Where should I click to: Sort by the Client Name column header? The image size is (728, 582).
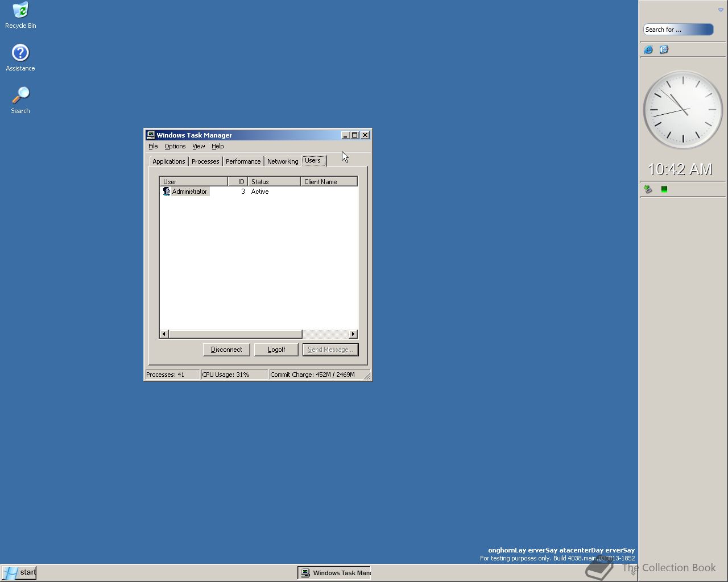coord(329,181)
